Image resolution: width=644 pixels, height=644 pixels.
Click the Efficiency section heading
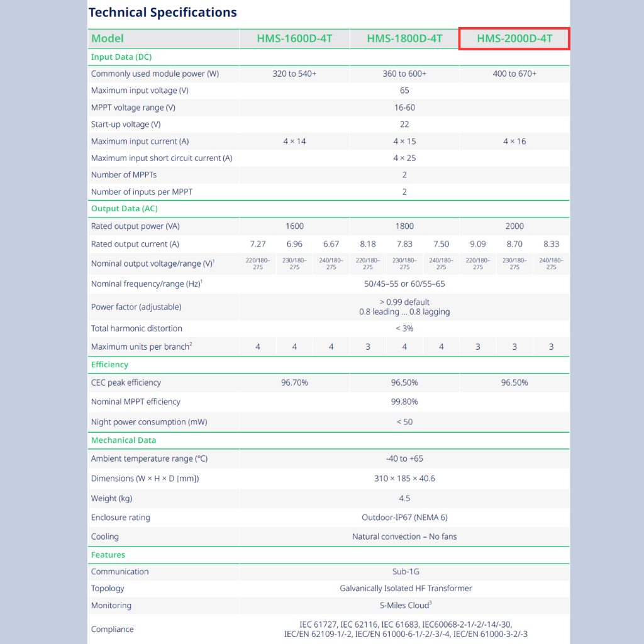[x=109, y=365]
